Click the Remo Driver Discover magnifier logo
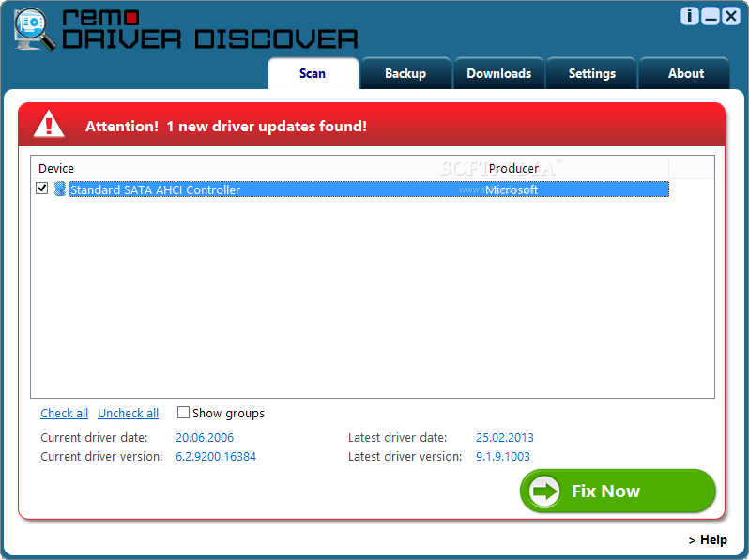Screen dimensions: 749x560 (34, 29)
